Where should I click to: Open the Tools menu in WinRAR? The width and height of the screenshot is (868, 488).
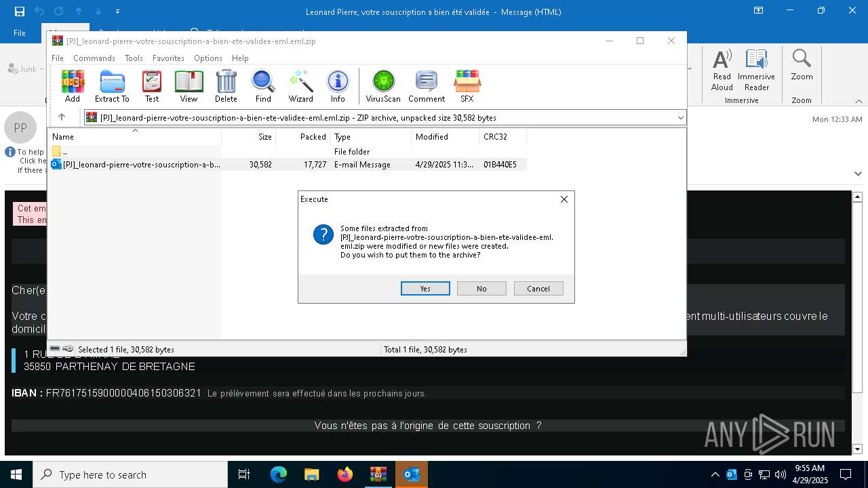pyautogui.click(x=134, y=58)
